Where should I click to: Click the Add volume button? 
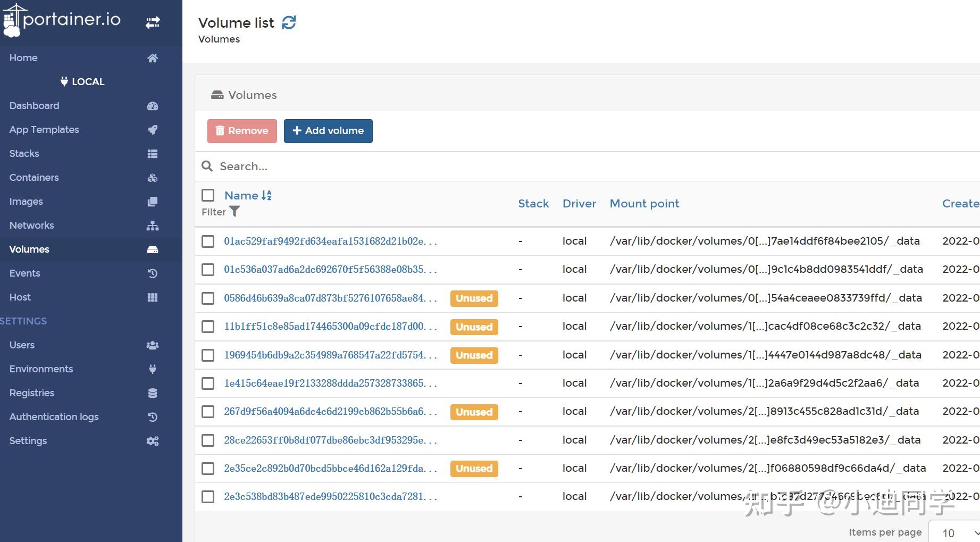coord(328,131)
